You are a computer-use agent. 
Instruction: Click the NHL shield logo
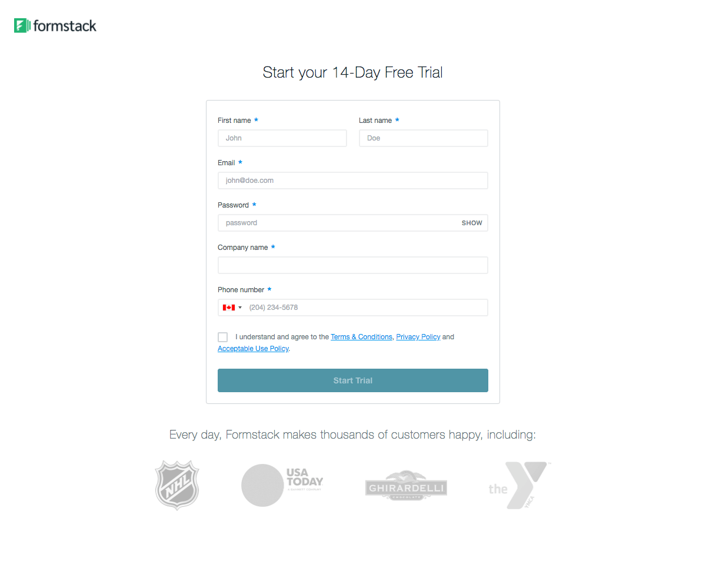pos(176,485)
